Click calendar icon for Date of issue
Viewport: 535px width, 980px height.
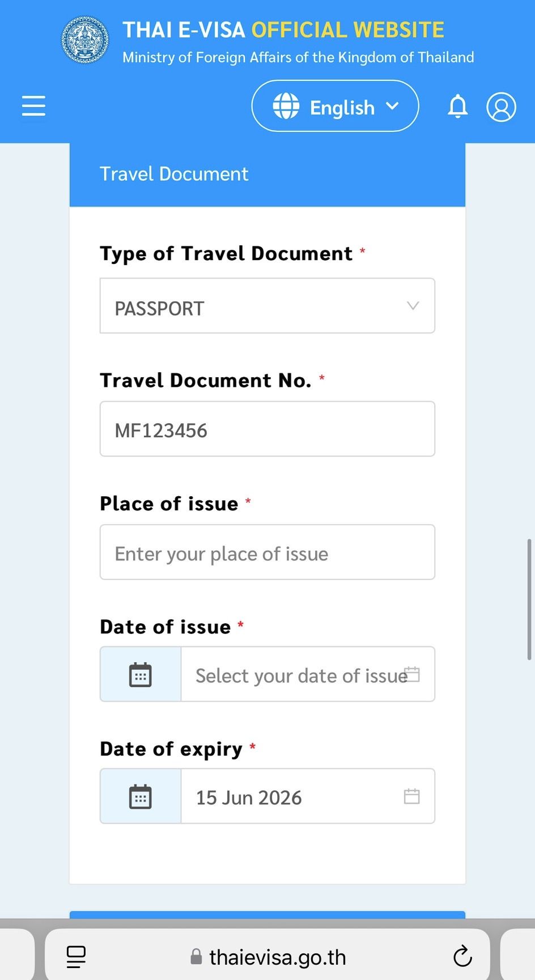(x=141, y=675)
